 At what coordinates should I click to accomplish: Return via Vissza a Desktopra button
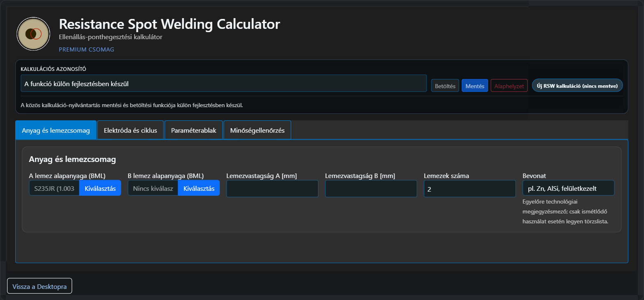click(40, 286)
